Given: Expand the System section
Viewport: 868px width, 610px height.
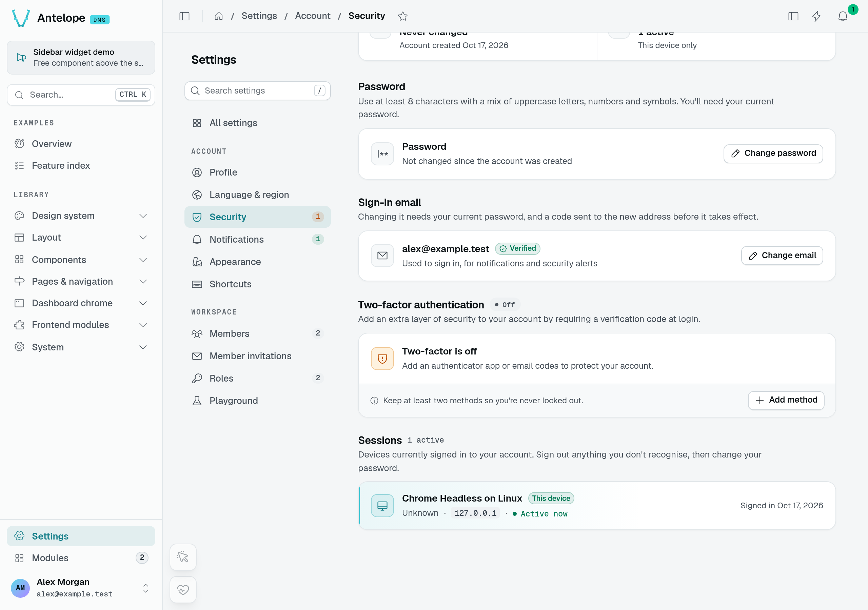Looking at the screenshot, I should coord(81,347).
